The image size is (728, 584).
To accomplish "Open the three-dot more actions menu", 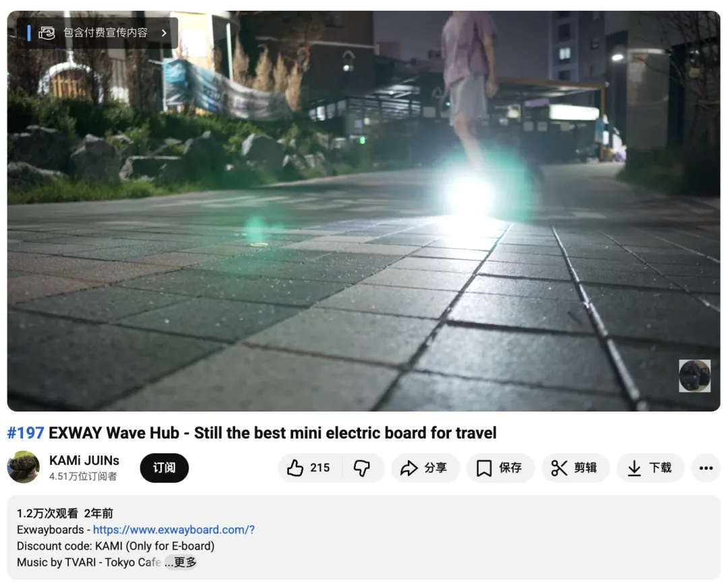I will 706,468.
